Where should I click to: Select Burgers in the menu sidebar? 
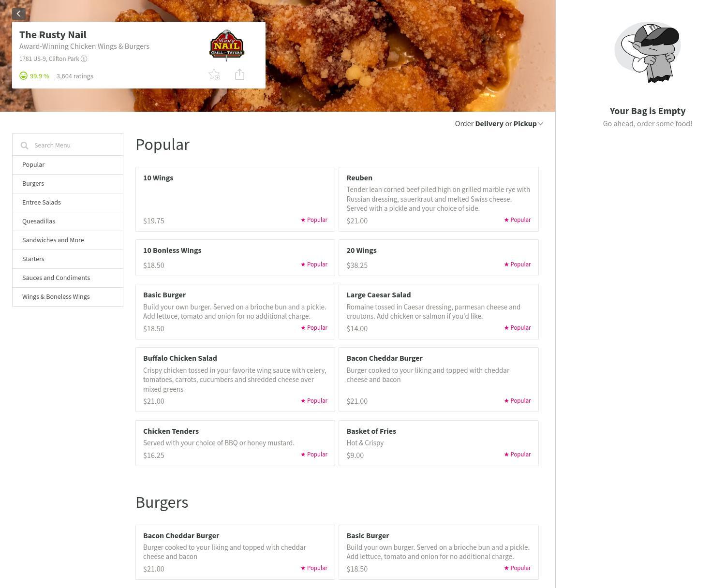(x=68, y=184)
